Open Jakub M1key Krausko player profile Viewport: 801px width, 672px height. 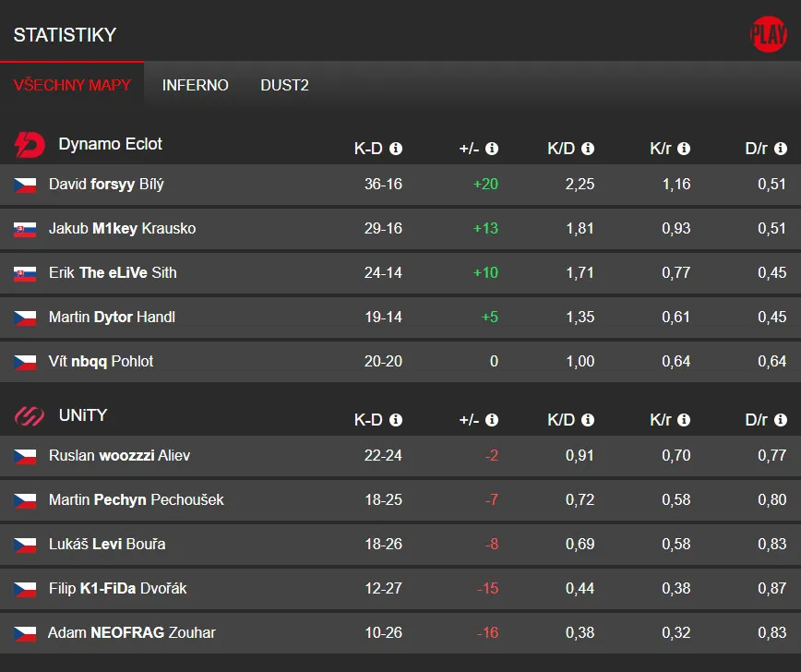coord(122,229)
